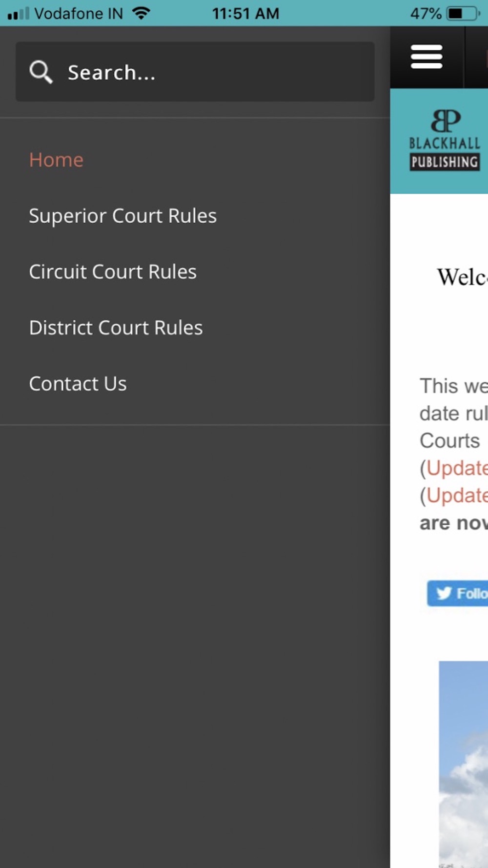Tap the sky photo thumbnail
Viewport: 488px width, 868px height.
click(463, 764)
